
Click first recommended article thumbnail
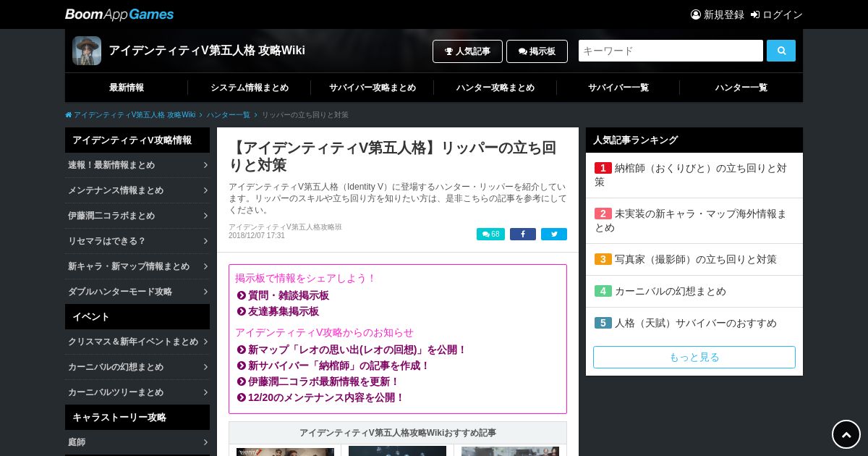285,452
